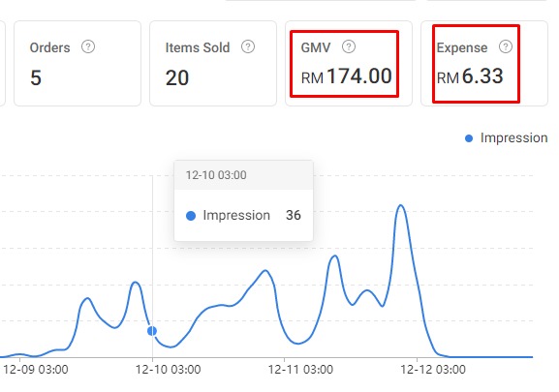Click the curve peak before 12-11 03:00
This screenshot has height=392, width=559.
click(x=265, y=271)
